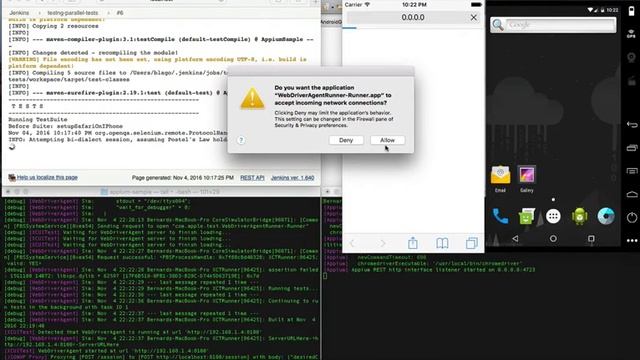Open the GPS widget in the emulator sidebar

tap(631, 34)
